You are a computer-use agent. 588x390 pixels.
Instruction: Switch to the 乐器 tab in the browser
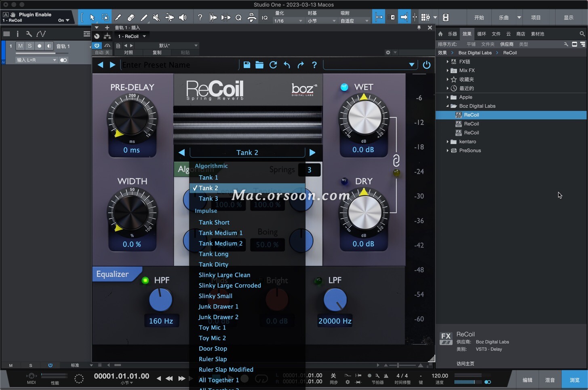[x=453, y=34]
